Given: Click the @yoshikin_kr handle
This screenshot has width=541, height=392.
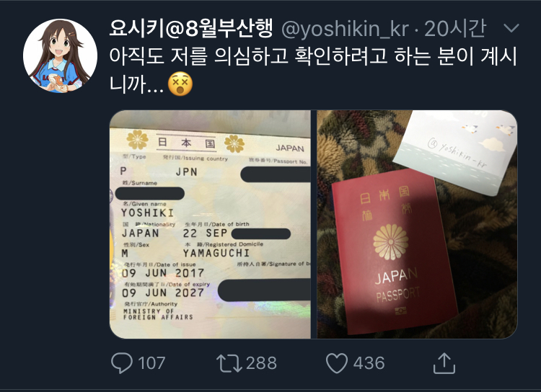Looking at the screenshot, I should point(346,30).
